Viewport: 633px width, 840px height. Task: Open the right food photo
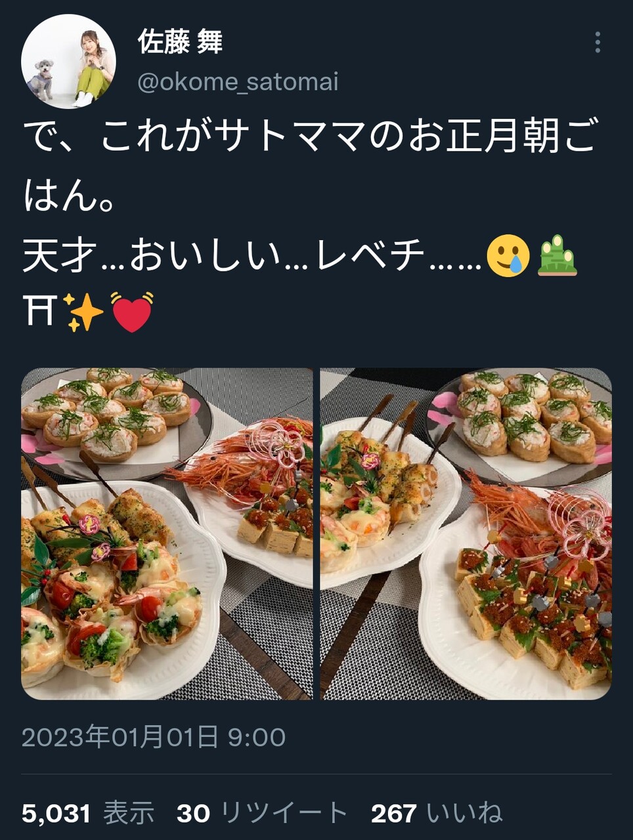(466, 533)
